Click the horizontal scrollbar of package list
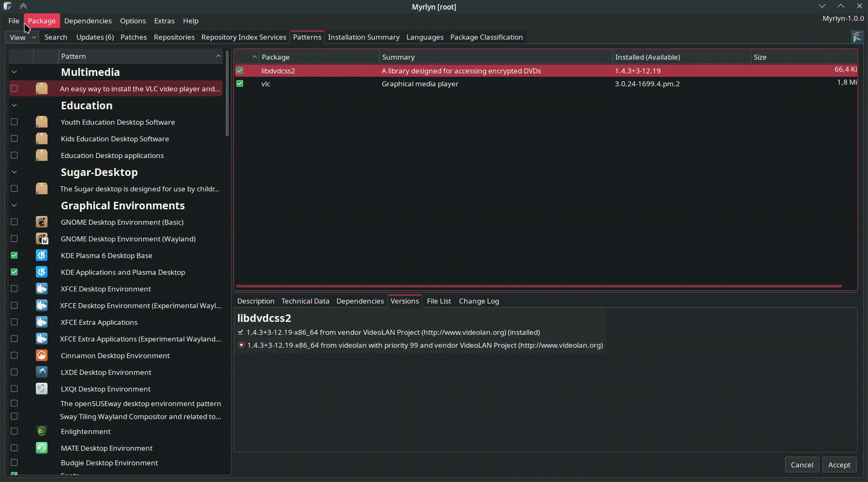Viewport: 868px width, 482px height. click(539, 286)
